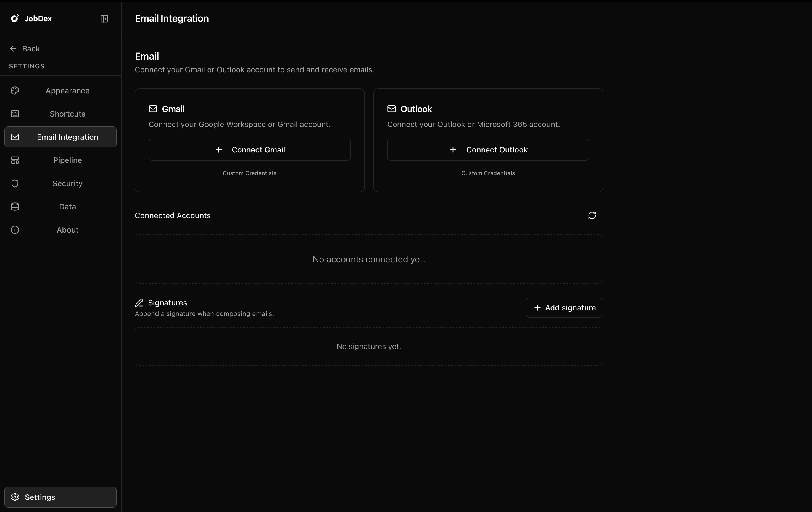Click the plus icon in Connect Outlook
812x512 pixels.
[453, 150]
